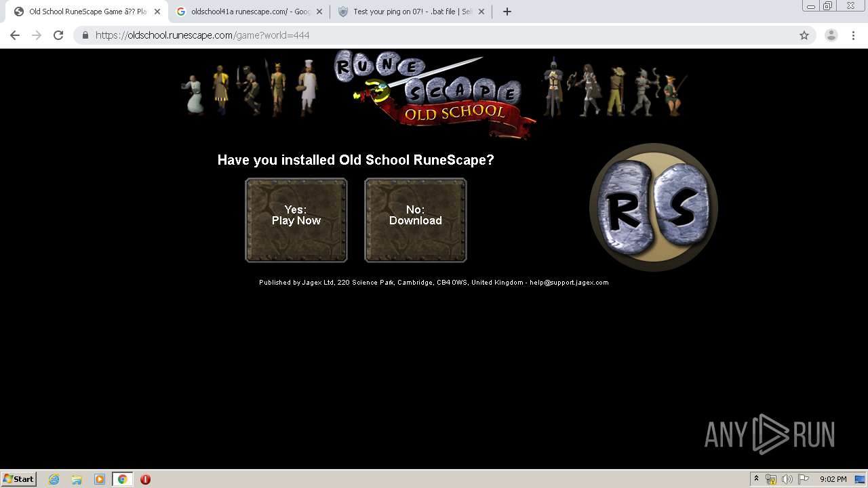Screen dimensions: 868x488
Task: Open the media player taskbar icon
Action: tap(100, 479)
